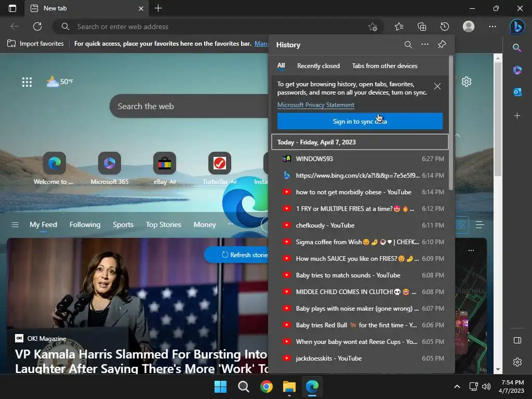Open More options in History panel
Image resolution: width=532 pixels, height=399 pixels.
pyautogui.click(x=425, y=45)
